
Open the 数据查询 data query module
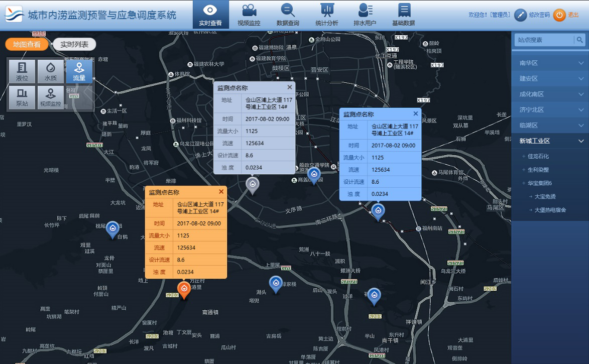coord(288,15)
